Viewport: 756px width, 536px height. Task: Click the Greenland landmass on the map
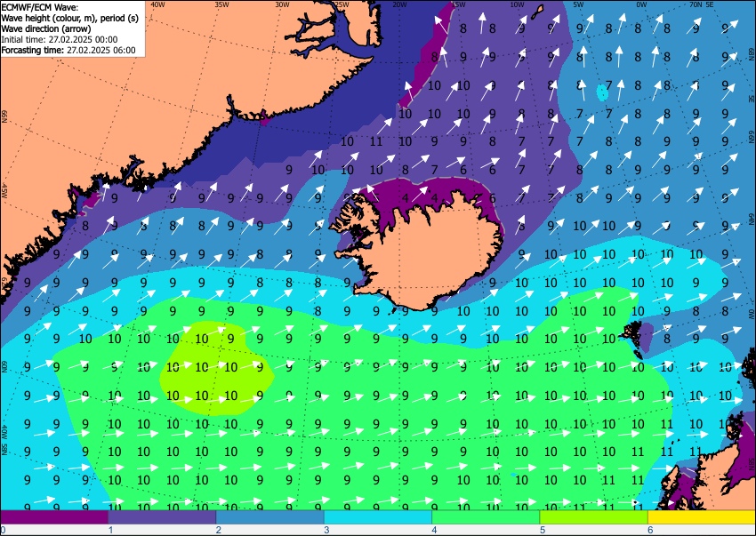[145, 96]
